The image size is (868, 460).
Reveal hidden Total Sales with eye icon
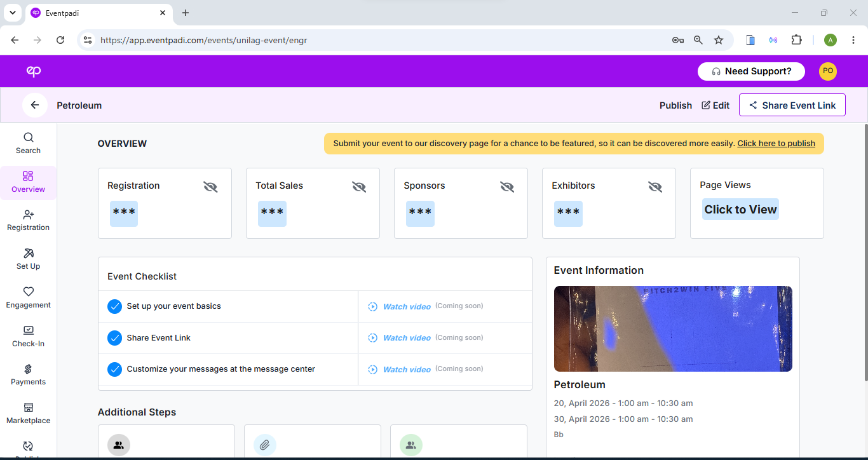[x=359, y=187]
